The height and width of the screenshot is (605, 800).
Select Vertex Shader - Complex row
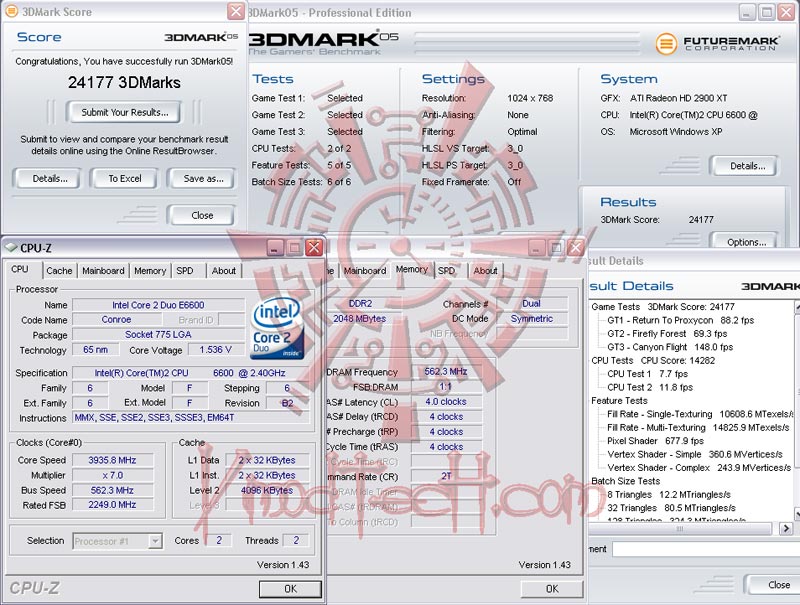699,467
